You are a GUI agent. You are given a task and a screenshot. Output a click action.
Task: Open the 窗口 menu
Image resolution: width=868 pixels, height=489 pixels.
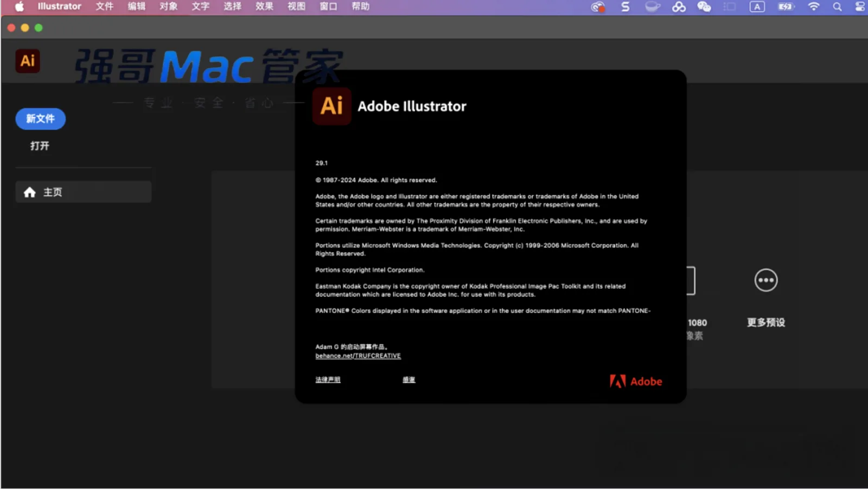pyautogui.click(x=328, y=7)
